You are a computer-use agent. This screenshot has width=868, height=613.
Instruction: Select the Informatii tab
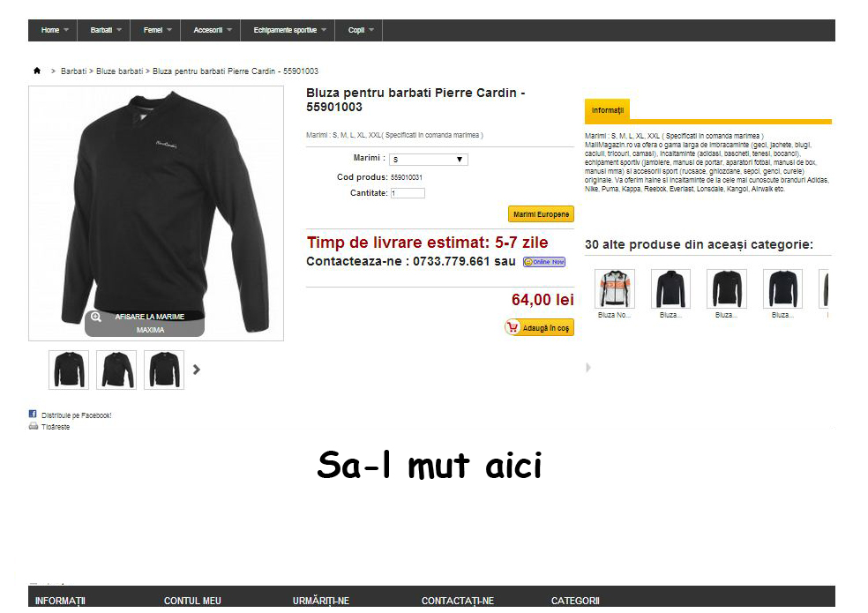point(607,110)
